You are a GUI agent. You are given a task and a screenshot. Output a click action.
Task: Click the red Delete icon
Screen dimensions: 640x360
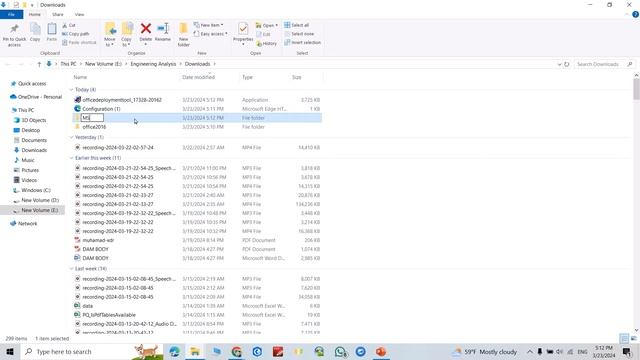(146, 29)
